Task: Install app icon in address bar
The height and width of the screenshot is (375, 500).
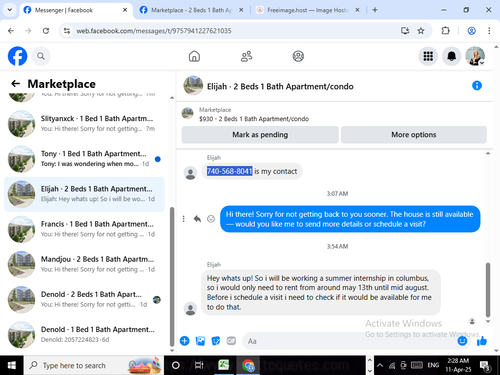Action: [405, 31]
